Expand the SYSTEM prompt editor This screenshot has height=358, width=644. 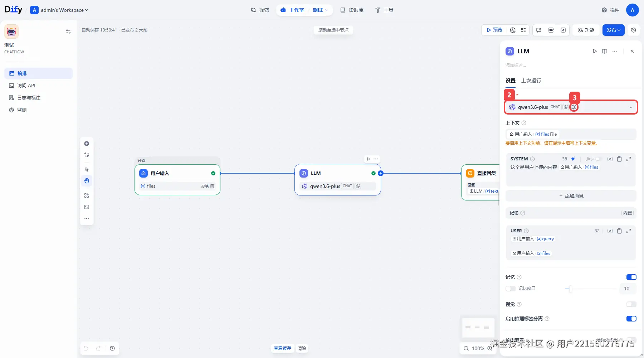[629, 159]
